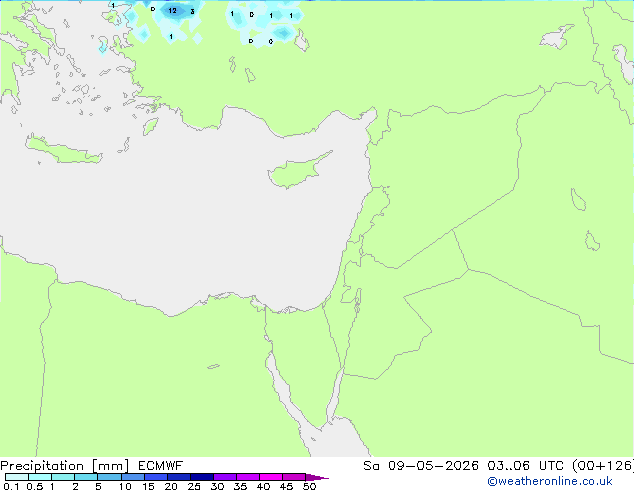Click the ECMWF model label
Image resolution: width=634 pixels, height=490 pixels.
(x=161, y=466)
